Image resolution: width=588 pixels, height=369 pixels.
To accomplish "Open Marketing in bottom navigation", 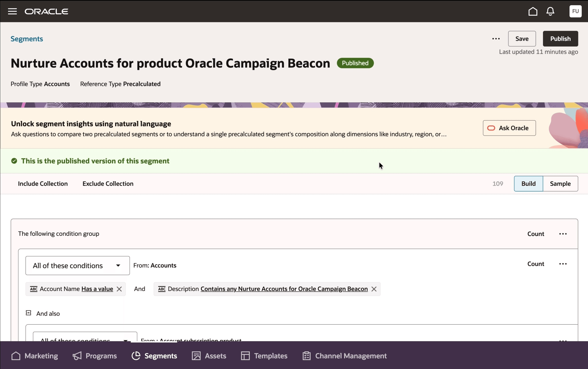I will click(x=34, y=356).
